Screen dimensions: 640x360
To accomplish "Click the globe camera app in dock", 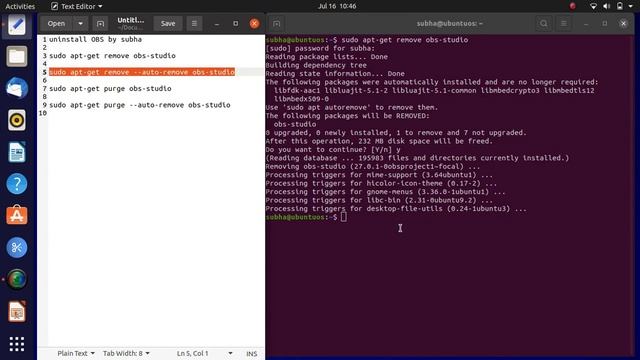I will point(17,279).
